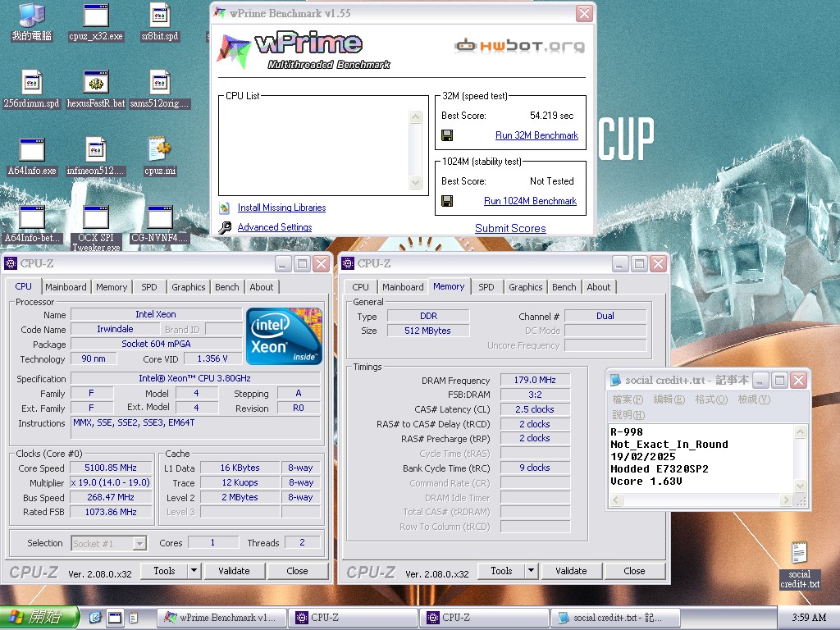Select the infineon512 desktop file
840x630 pixels.
pos(96,157)
